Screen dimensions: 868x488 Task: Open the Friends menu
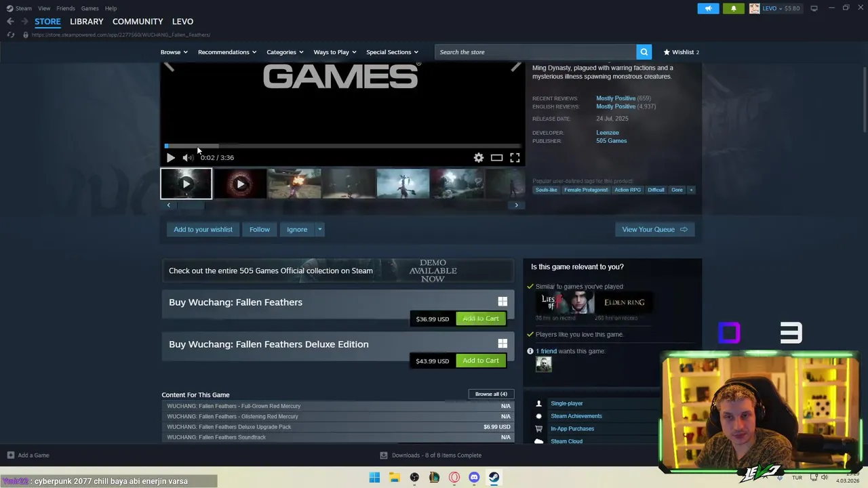click(66, 8)
